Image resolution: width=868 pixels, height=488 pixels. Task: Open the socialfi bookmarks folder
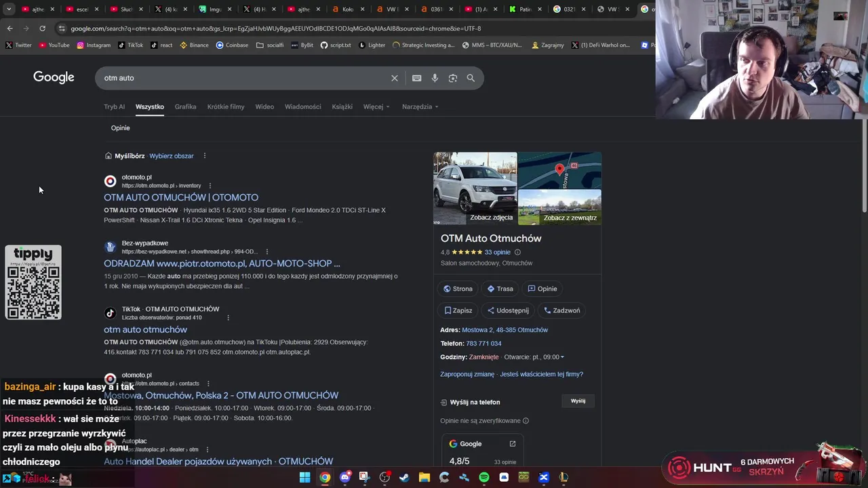point(270,45)
